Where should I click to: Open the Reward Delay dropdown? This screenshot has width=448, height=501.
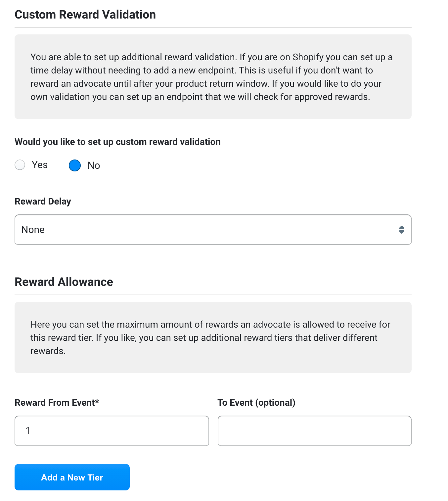[x=213, y=230]
